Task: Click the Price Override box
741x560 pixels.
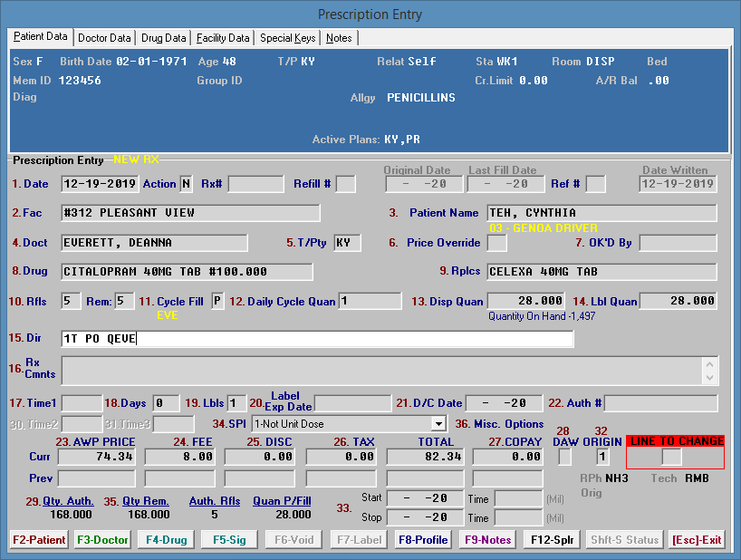Action: [497, 243]
